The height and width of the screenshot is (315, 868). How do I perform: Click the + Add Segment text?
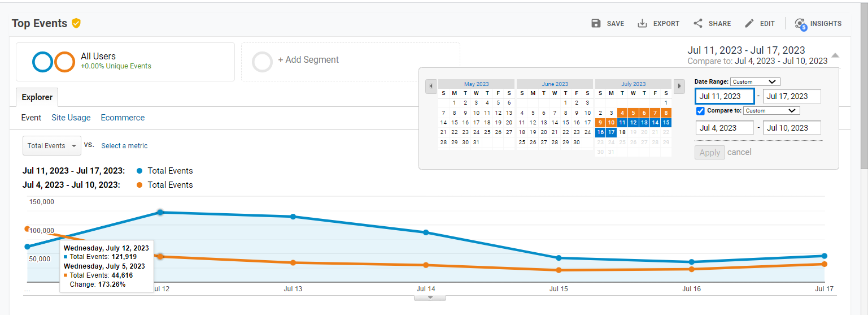308,60
